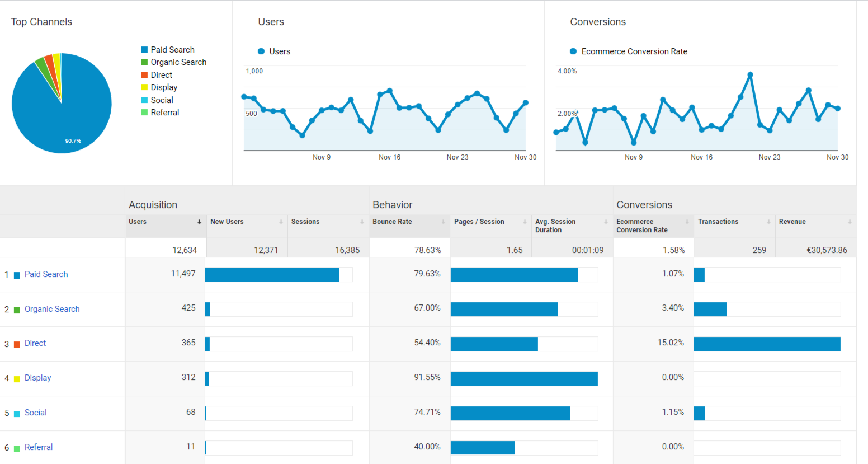Viewport: 868px width, 464px height.
Task: Click the Paid Search legend color swatch
Action: [x=145, y=50]
